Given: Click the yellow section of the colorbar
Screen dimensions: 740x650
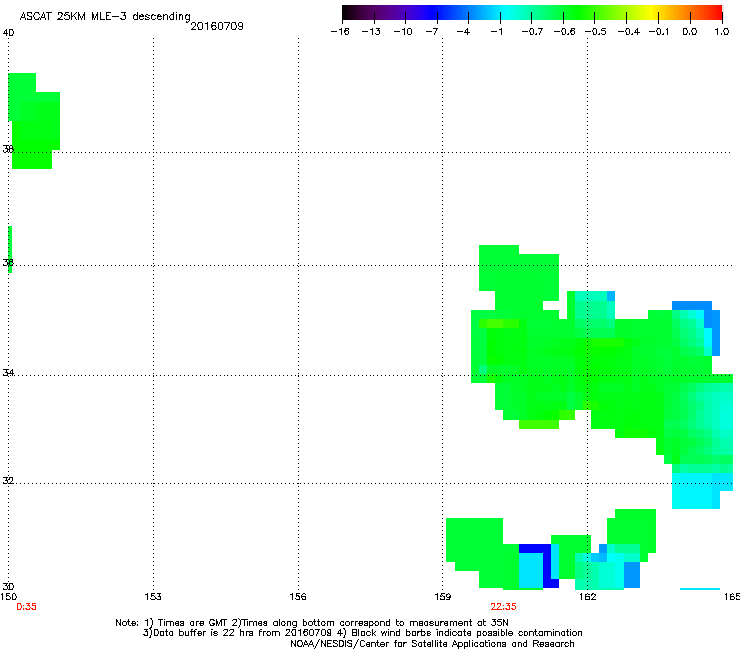Looking at the screenshot, I should [x=654, y=12].
